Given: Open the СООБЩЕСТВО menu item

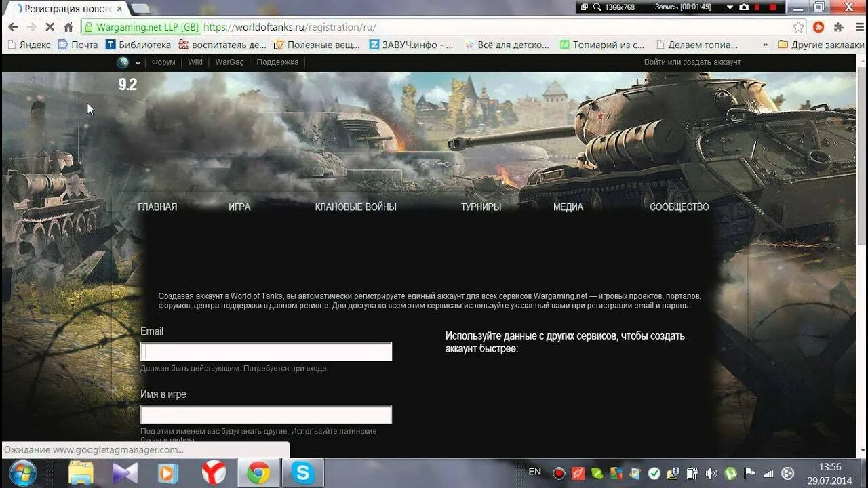Looking at the screenshot, I should pyautogui.click(x=679, y=207).
